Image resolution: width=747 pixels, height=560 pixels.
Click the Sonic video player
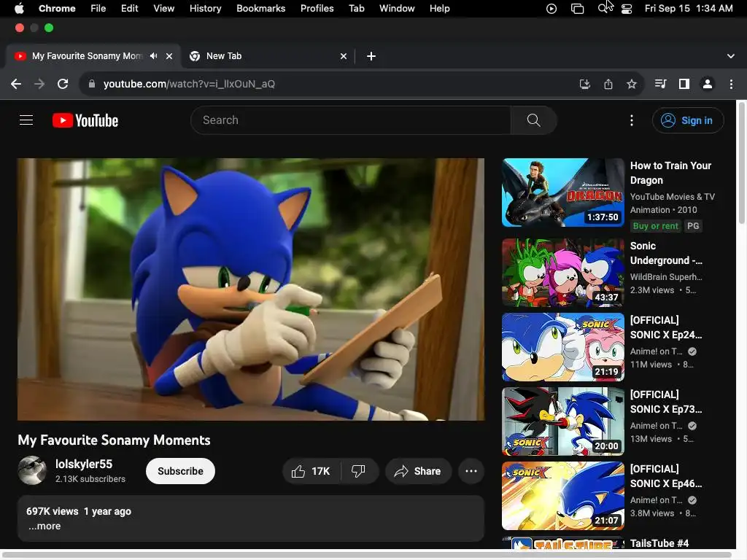[x=251, y=289]
